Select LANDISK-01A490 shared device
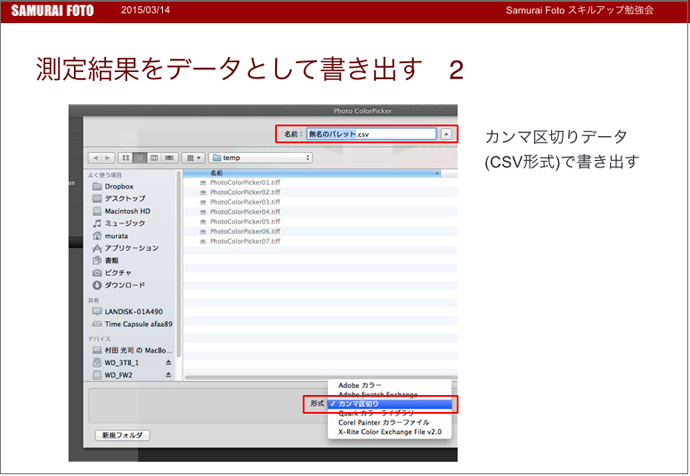The image size is (690, 476). pos(128,311)
